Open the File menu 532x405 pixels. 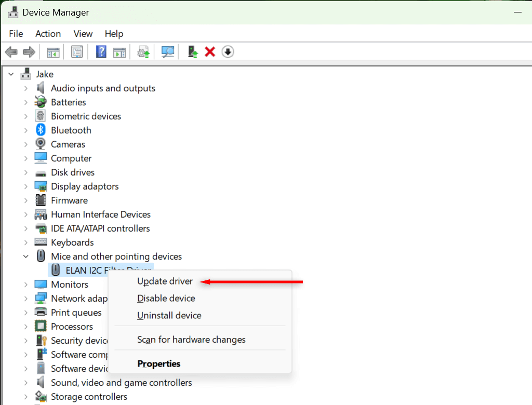click(x=16, y=34)
